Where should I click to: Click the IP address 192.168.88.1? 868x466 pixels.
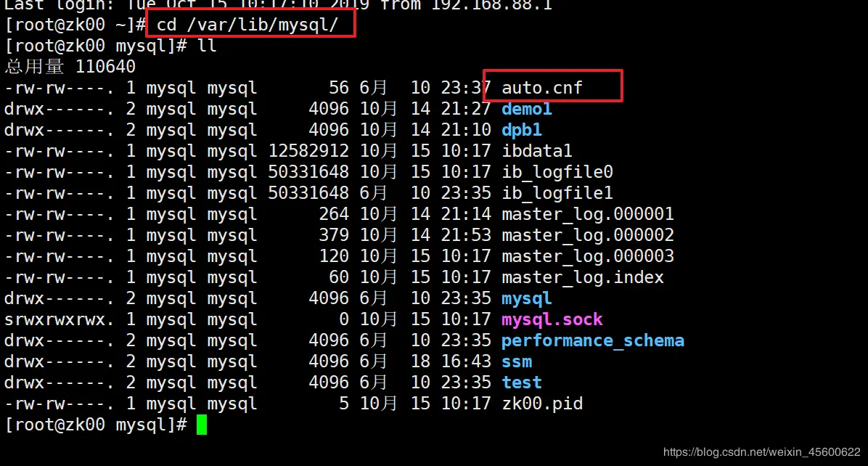coord(491,6)
